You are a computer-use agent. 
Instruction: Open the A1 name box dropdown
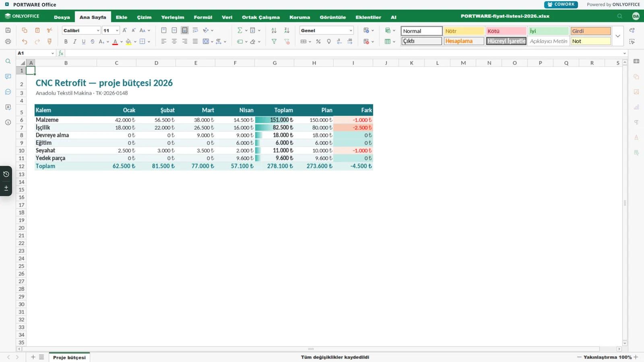(x=53, y=53)
